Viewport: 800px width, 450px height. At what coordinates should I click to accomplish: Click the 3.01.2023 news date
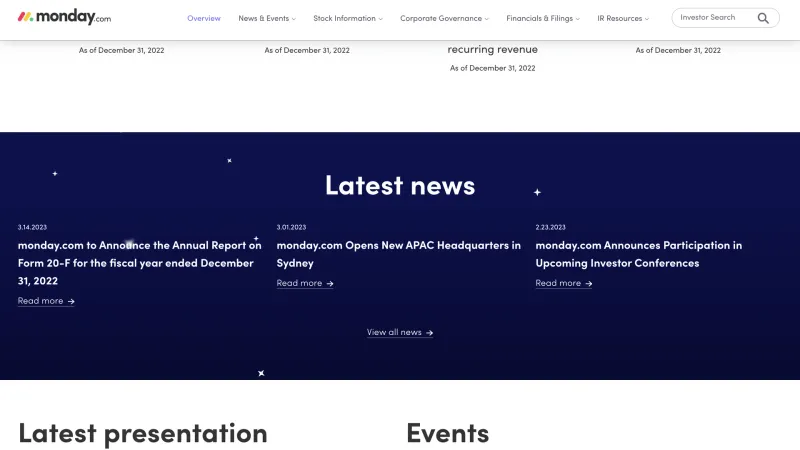click(x=291, y=227)
